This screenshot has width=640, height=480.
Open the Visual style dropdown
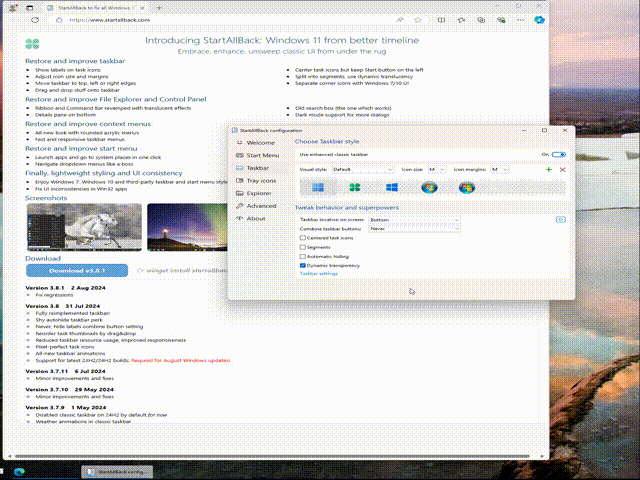[x=363, y=169]
